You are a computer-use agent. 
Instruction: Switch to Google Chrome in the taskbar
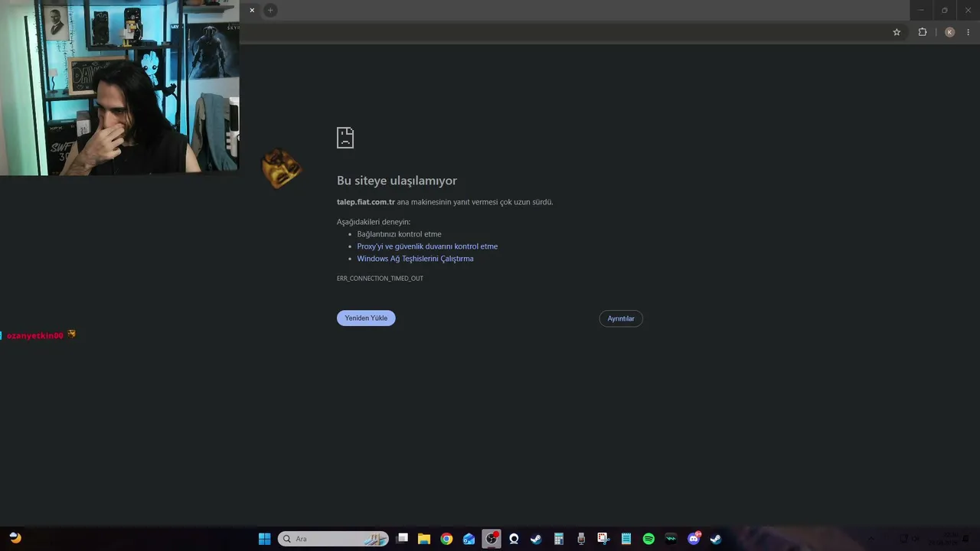coord(446,539)
